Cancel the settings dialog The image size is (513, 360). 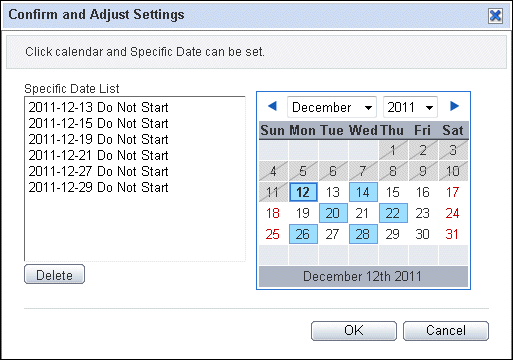[x=446, y=331]
